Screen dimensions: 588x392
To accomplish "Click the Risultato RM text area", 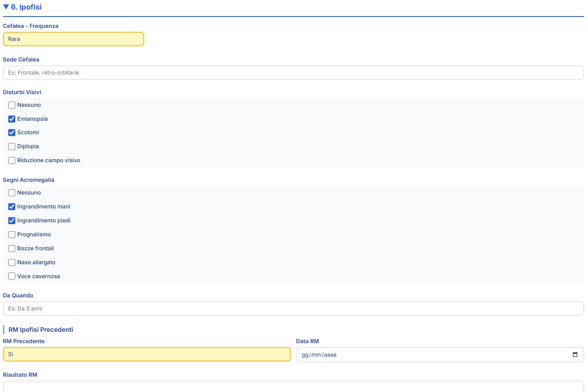I will click(293, 386).
